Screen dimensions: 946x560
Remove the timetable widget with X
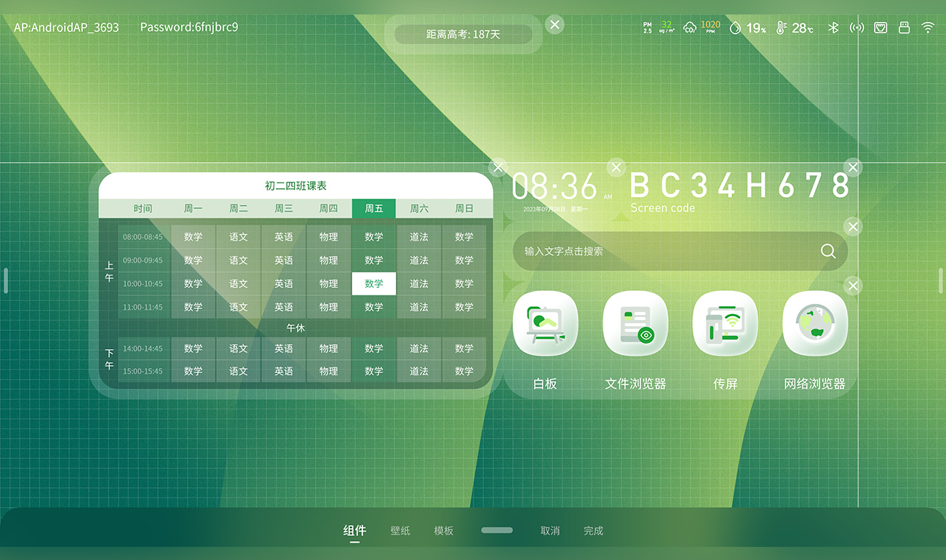coord(498,168)
